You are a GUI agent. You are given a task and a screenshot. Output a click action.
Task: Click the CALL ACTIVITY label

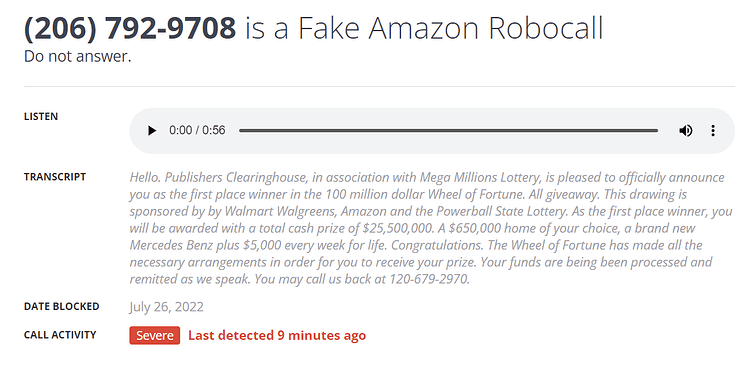click(x=60, y=335)
